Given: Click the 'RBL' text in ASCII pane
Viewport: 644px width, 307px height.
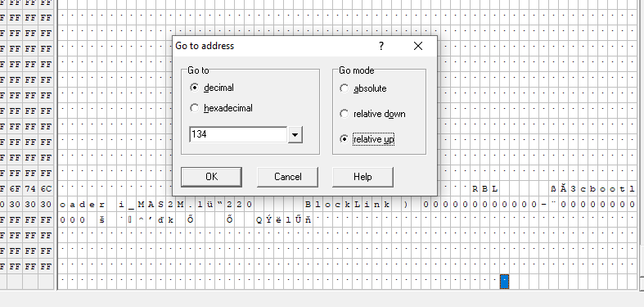Looking at the screenshot, I should 484,188.
